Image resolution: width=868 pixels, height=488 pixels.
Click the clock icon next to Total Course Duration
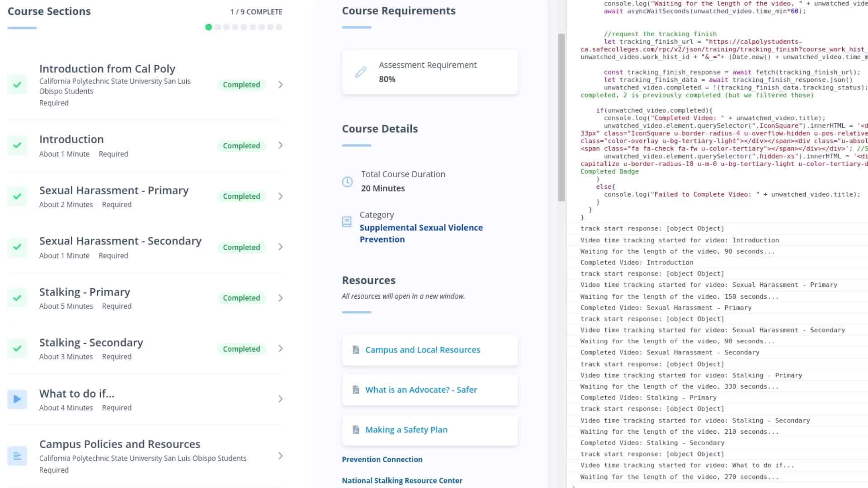(x=347, y=182)
